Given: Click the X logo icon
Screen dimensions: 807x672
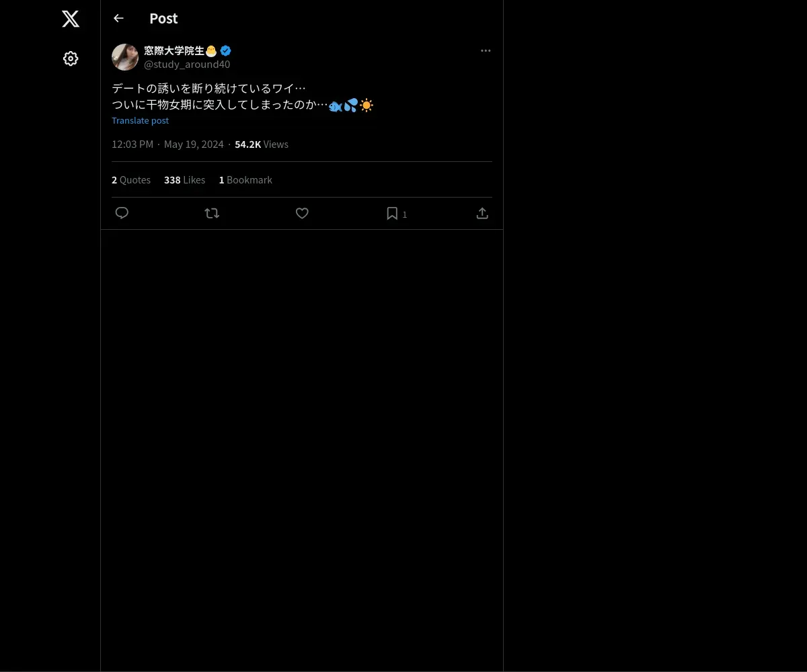Looking at the screenshot, I should coord(71,19).
